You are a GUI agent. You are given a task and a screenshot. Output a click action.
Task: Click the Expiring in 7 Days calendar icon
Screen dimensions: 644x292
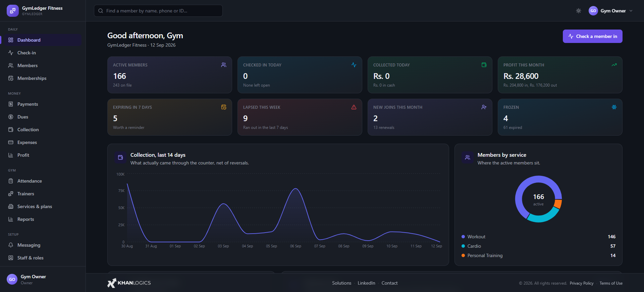(x=224, y=107)
